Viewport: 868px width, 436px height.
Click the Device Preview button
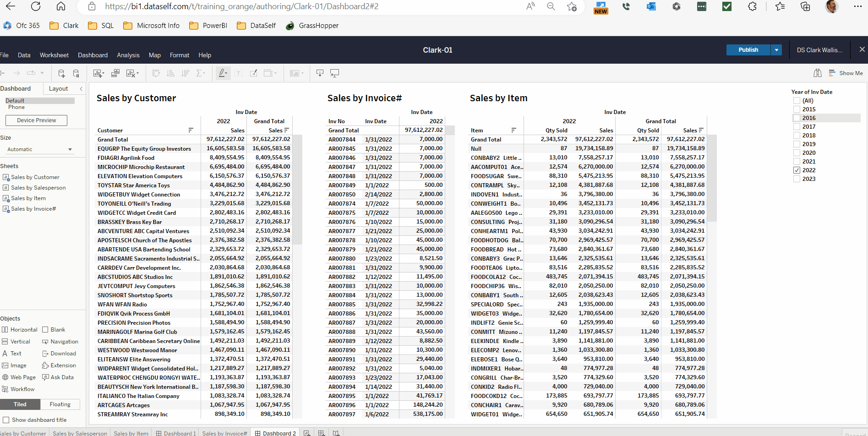[36, 120]
